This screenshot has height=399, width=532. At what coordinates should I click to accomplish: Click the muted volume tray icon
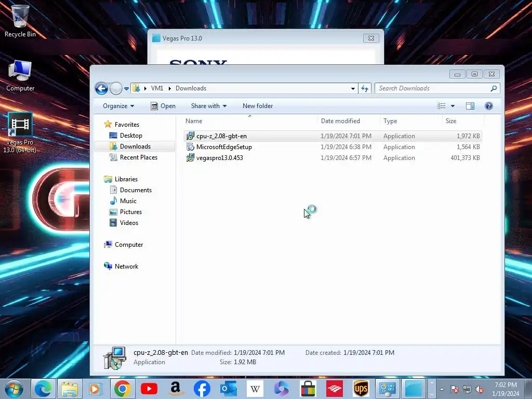click(x=480, y=389)
